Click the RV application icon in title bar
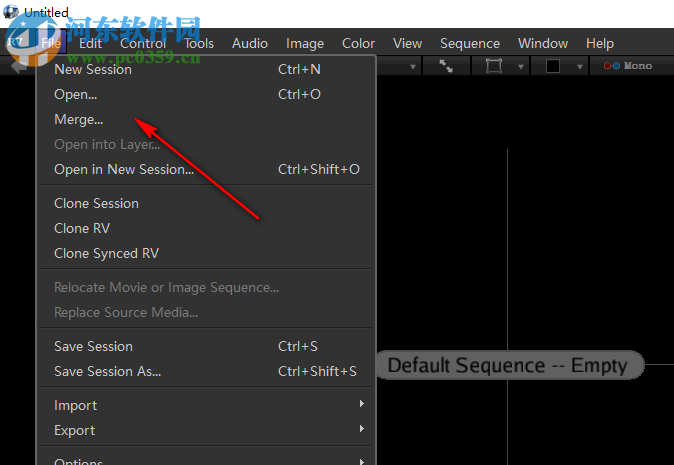The height and width of the screenshot is (465, 674). (x=10, y=12)
